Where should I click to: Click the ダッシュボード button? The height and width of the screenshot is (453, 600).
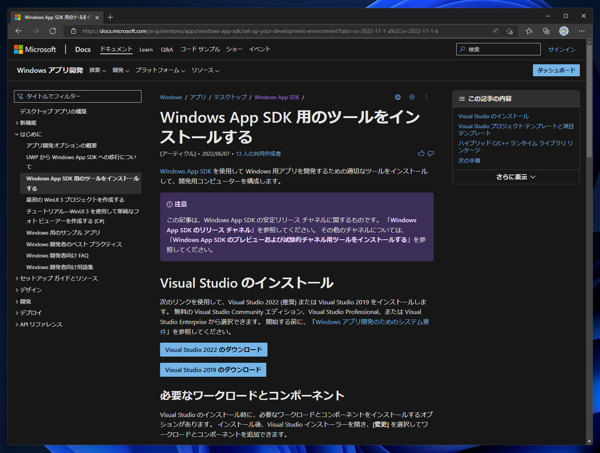556,70
